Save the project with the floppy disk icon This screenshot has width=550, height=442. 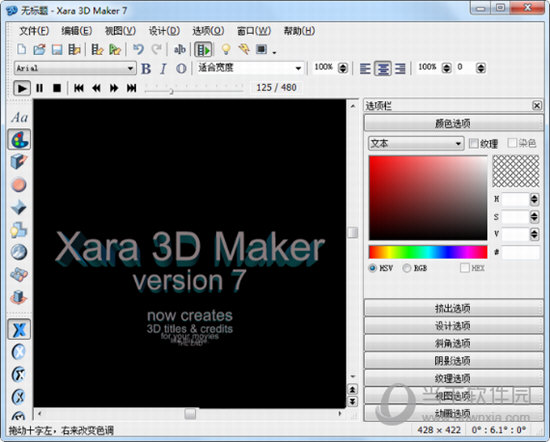pos(57,49)
